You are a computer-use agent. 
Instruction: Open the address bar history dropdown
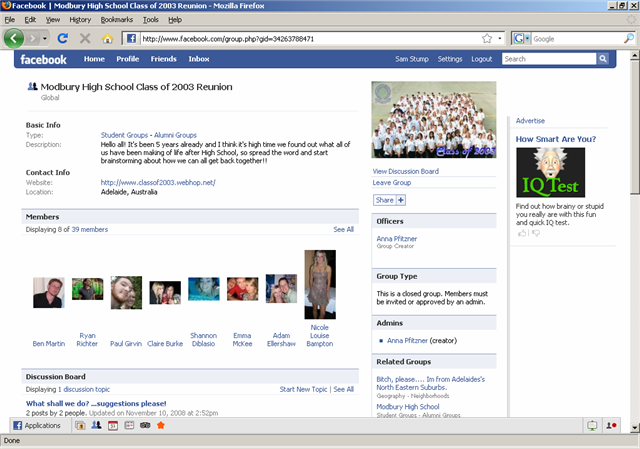pos(500,39)
